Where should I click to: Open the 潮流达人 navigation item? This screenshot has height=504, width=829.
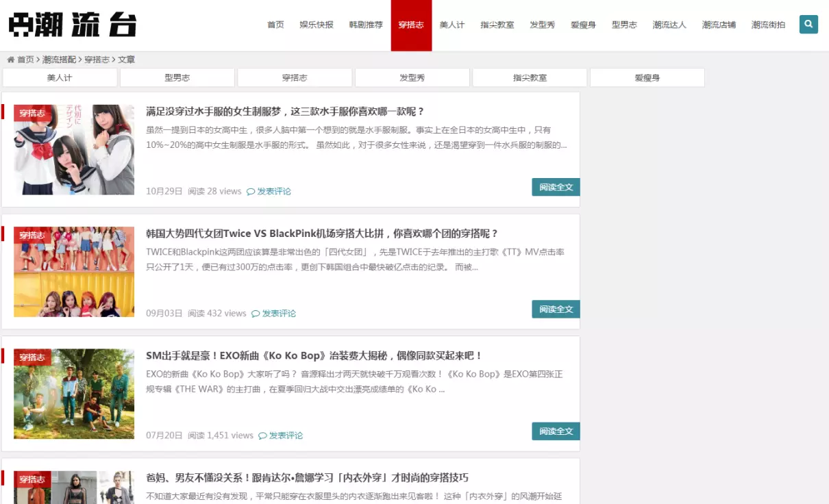point(669,25)
